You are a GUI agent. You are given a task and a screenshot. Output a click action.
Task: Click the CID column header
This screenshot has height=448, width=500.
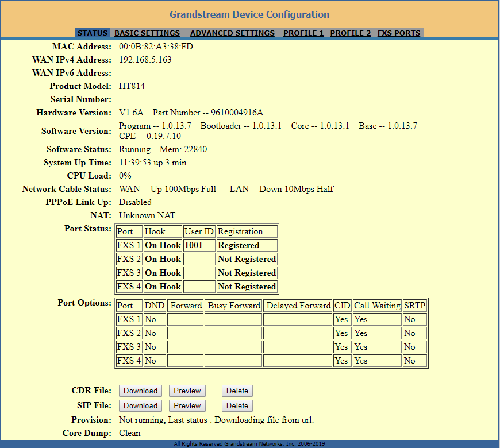[343, 306]
